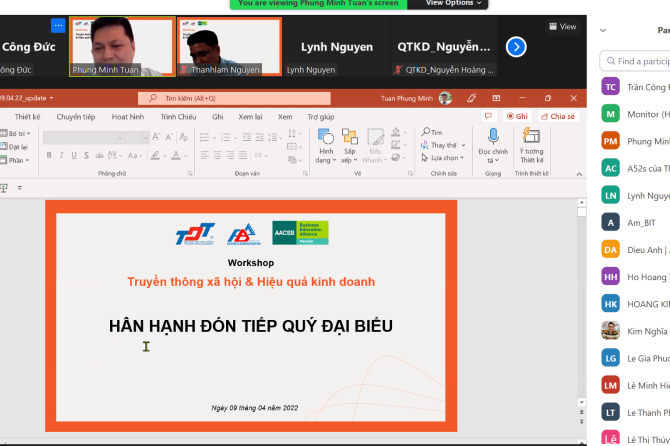
Task: Select the Thanhlam Nguyen video thumbnail
Action: 229,47
